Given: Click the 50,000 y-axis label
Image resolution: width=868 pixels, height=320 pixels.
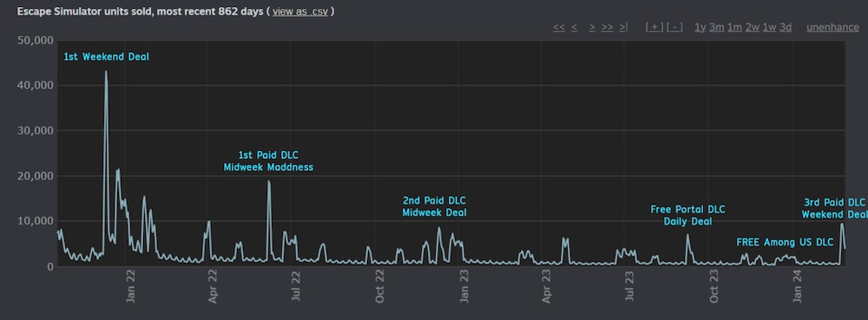Looking at the screenshot, I should coord(35,41).
